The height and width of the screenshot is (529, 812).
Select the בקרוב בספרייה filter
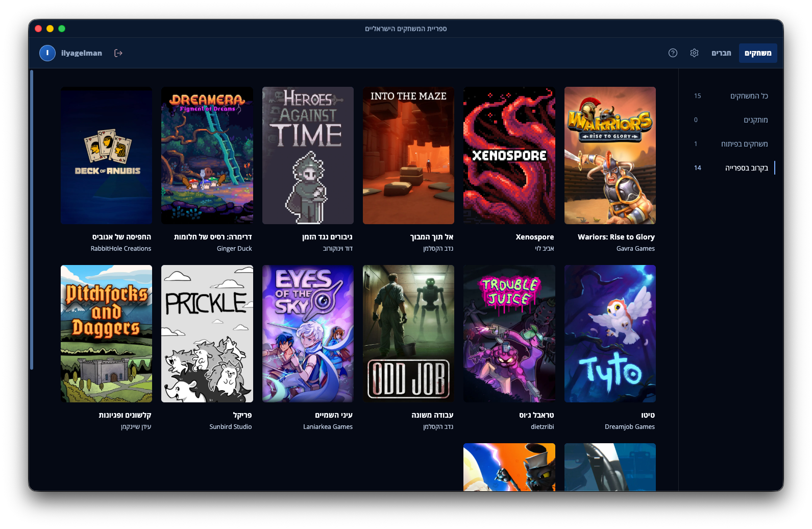coord(731,168)
